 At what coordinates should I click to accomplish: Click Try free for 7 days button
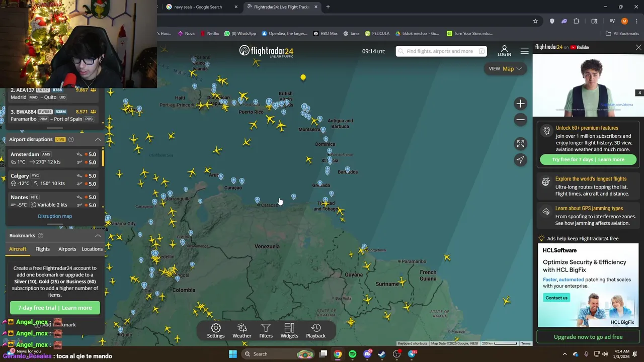(588, 159)
